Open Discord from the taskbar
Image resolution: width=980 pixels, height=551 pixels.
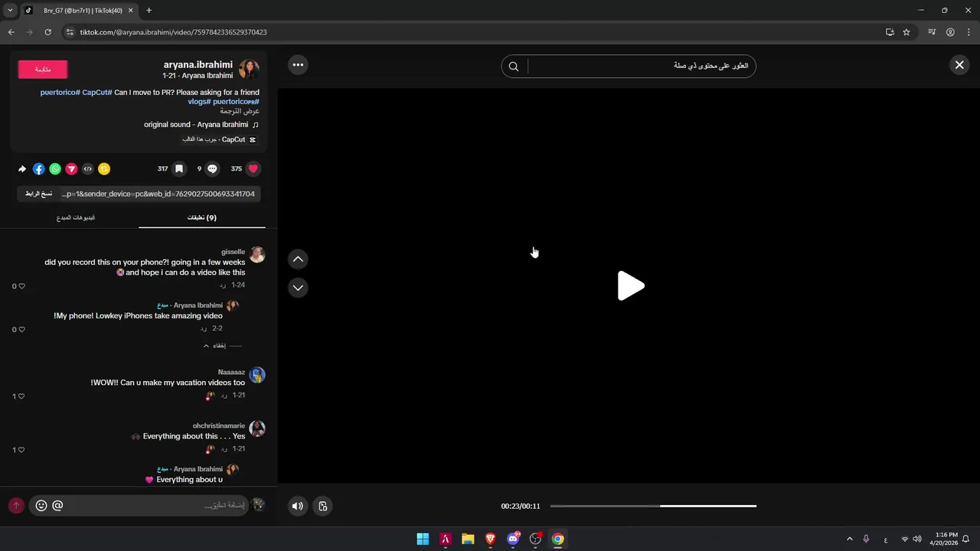(x=513, y=539)
